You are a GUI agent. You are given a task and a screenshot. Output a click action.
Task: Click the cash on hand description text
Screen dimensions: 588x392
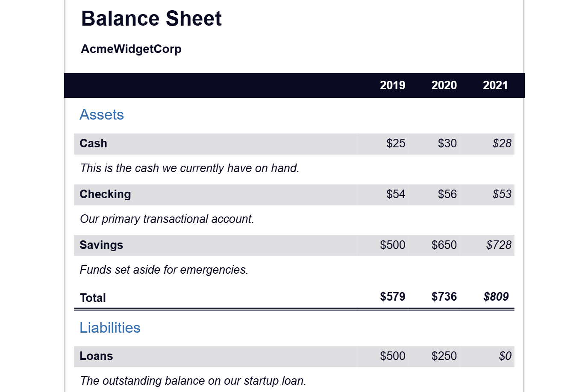(x=189, y=168)
